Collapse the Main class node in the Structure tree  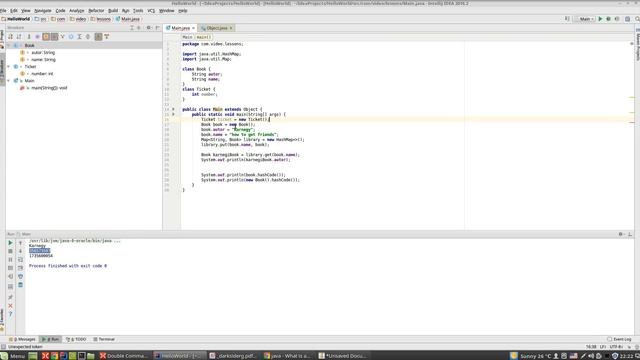(9, 81)
